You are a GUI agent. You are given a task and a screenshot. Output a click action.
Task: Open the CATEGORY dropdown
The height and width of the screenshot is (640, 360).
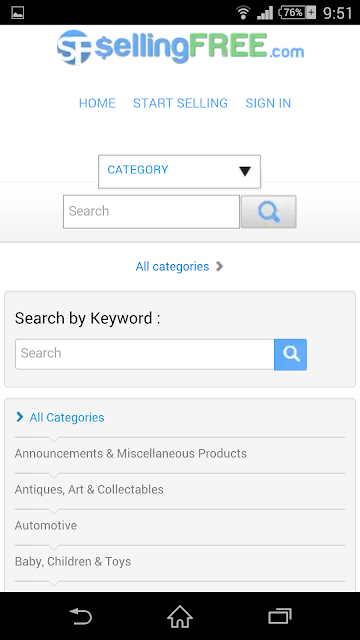tap(179, 171)
